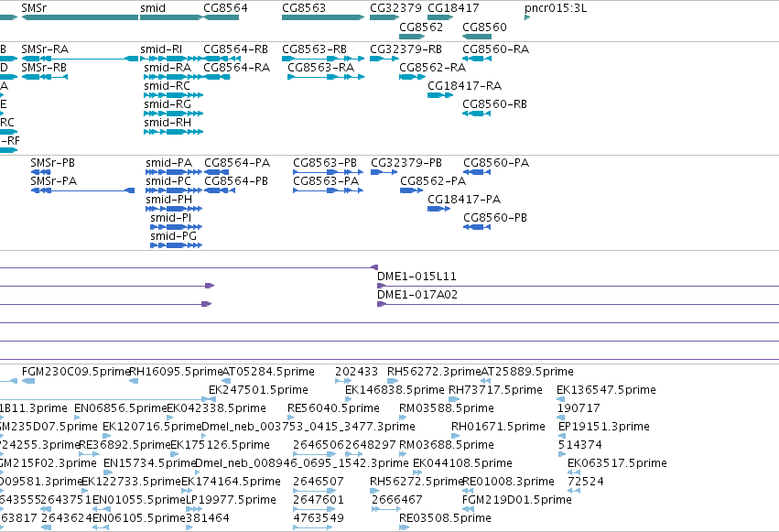
Task: Open the smid-RG transcript label
Action: click(168, 104)
